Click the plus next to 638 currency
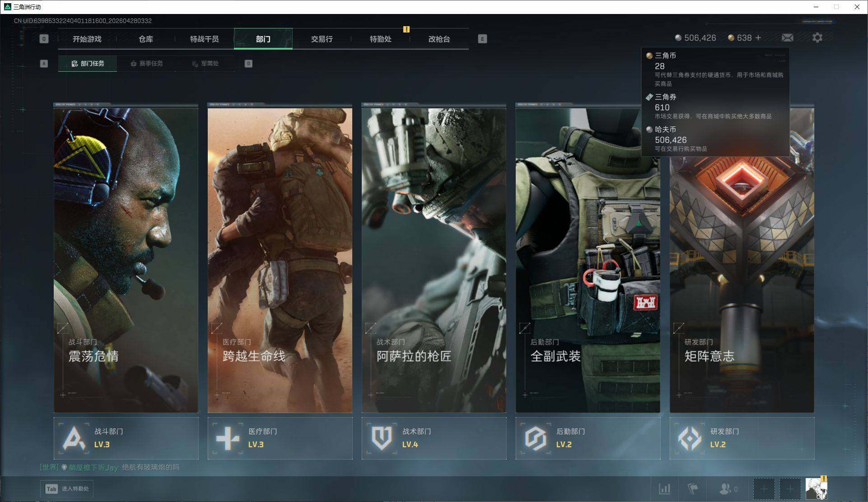 pyautogui.click(x=758, y=38)
